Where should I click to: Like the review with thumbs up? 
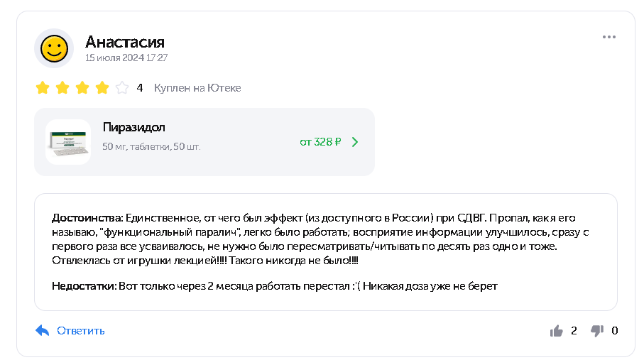click(x=556, y=331)
